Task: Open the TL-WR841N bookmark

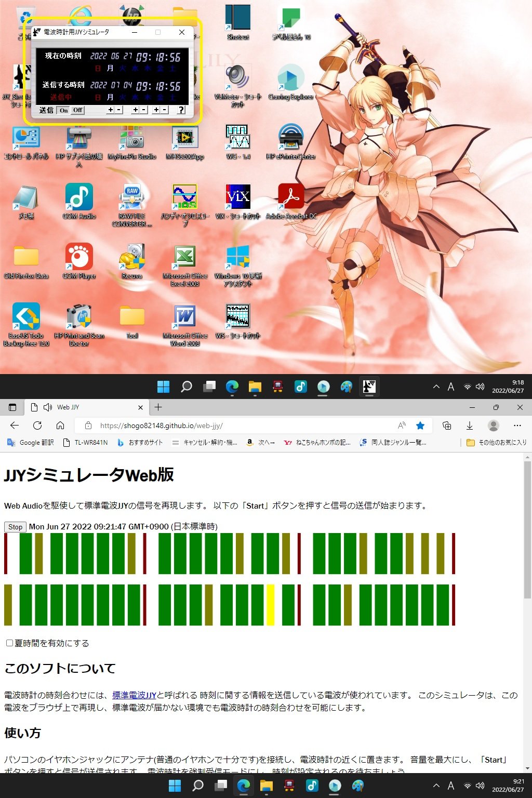Action: tap(85, 443)
